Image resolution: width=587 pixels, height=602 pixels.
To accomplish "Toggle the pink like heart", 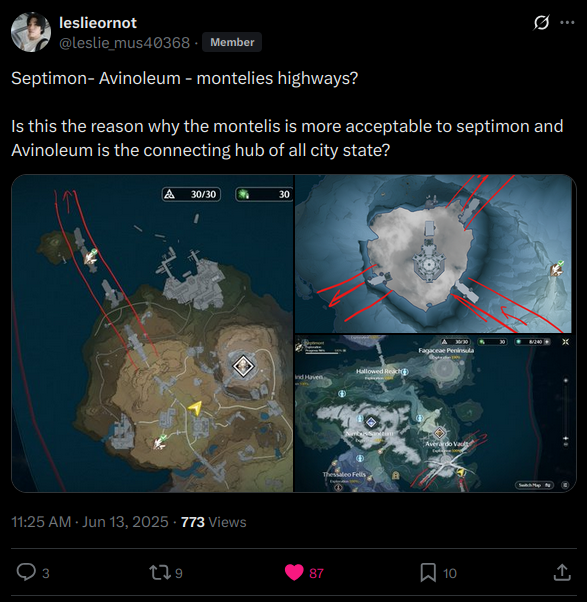I will [x=294, y=572].
